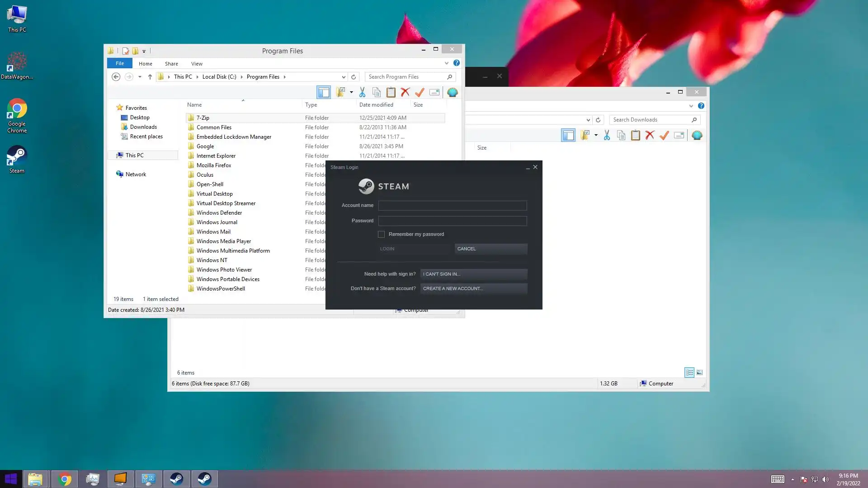Click the CREATE A NEW ACCOUNT button
The height and width of the screenshot is (488, 868).
[473, 288]
